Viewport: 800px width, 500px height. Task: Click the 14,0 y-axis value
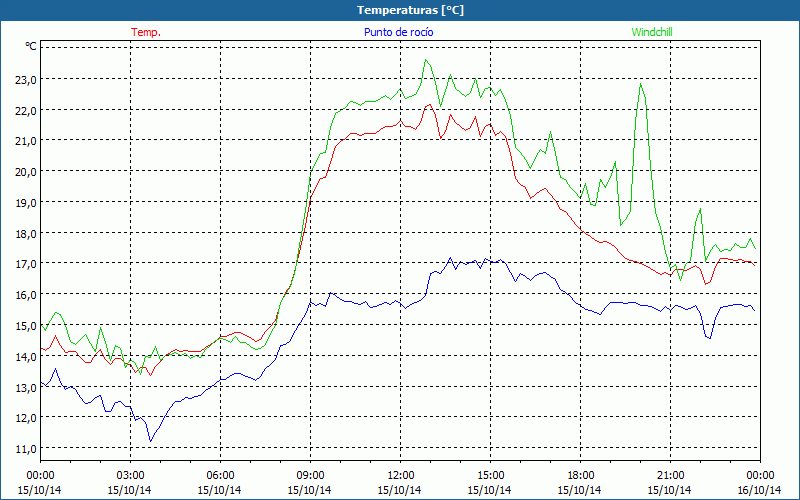pos(28,357)
